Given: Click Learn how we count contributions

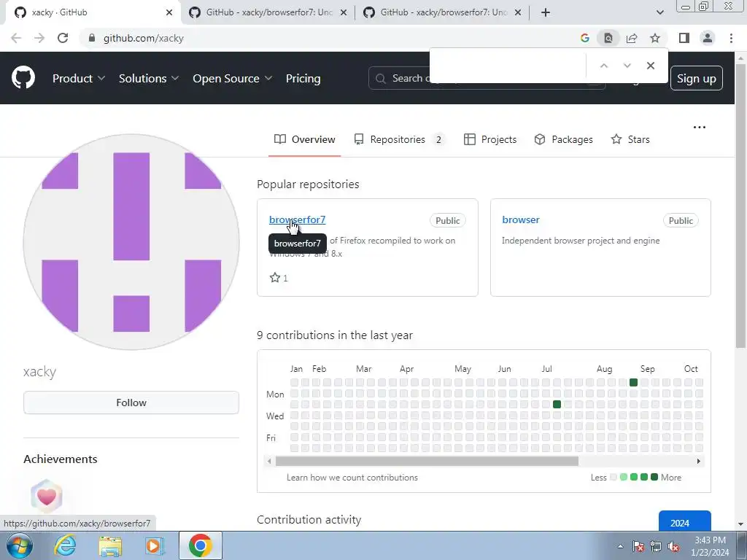Looking at the screenshot, I should (x=352, y=478).
